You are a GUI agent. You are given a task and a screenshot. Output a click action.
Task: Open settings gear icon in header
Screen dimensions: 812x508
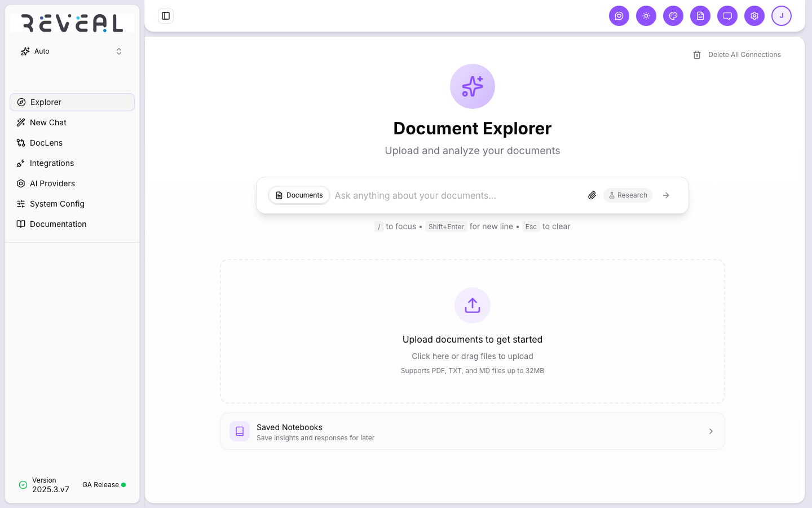[x=754, y=16]
